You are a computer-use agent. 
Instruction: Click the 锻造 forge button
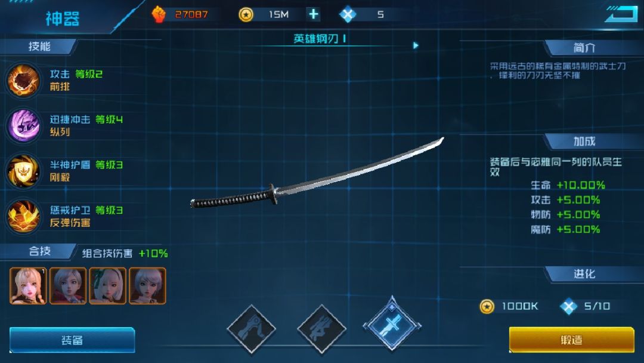click(x=571, y=340)
